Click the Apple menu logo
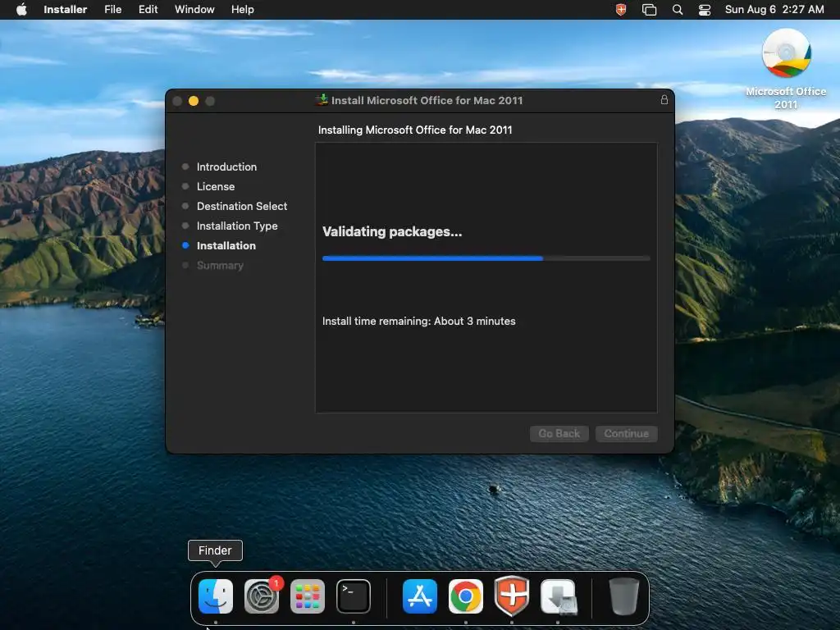 tap(21, 10)
